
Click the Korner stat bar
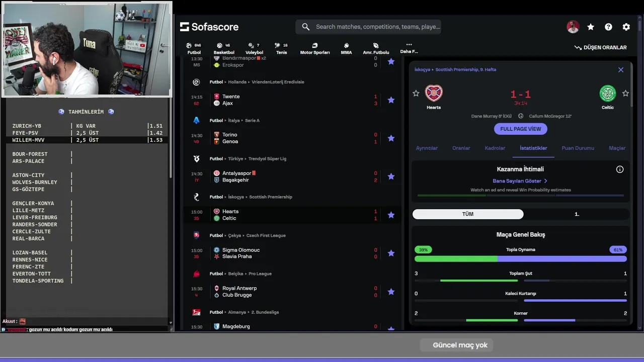(x=521, y=320)
